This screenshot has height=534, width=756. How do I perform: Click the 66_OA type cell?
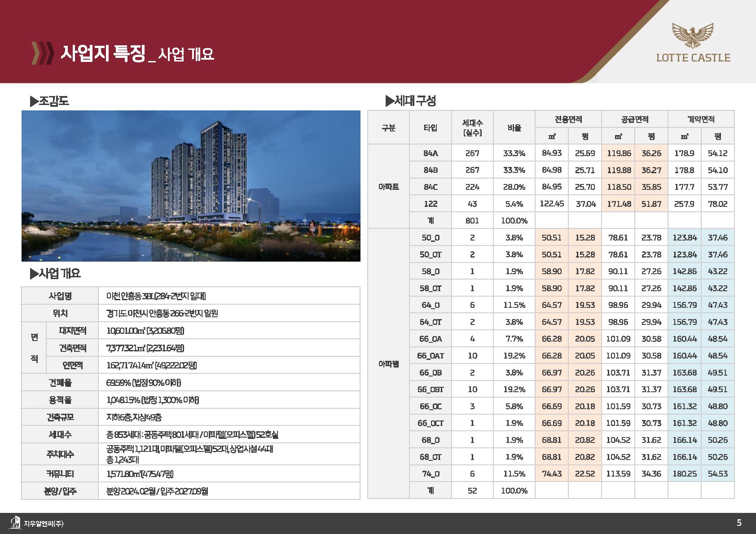pos(431,339)
